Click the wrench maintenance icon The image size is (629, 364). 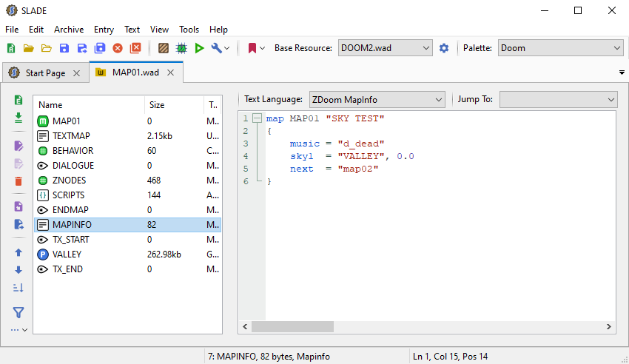coord(216,48)
